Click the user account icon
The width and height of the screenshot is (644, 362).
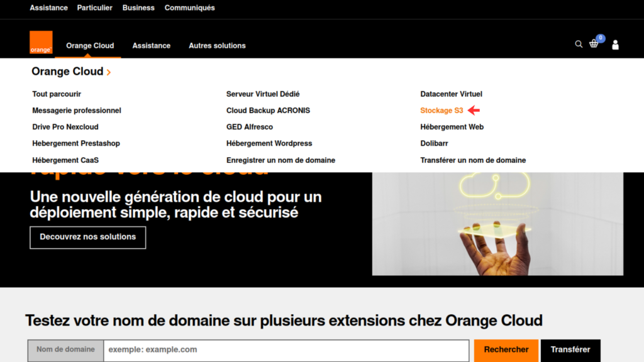pos(615,45)
